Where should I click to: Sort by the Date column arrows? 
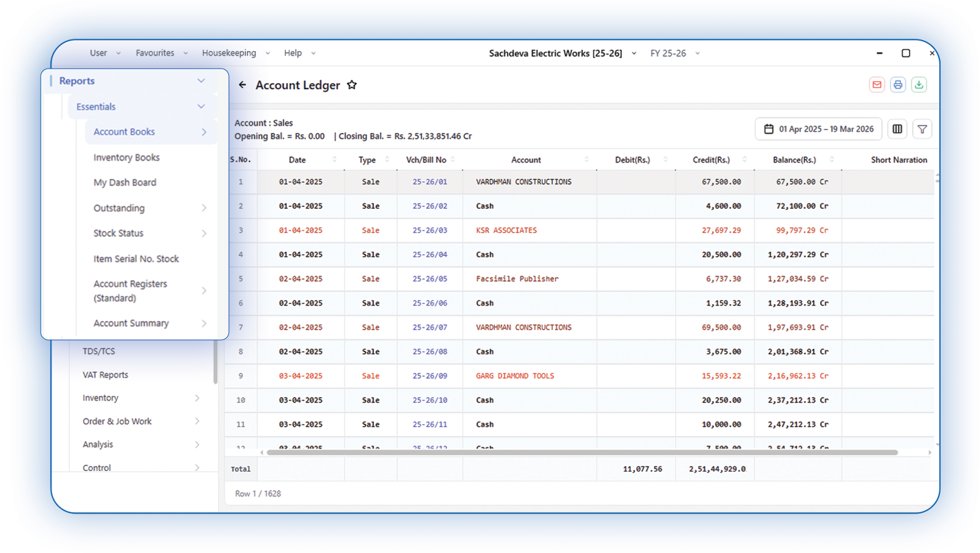point(335,160)
